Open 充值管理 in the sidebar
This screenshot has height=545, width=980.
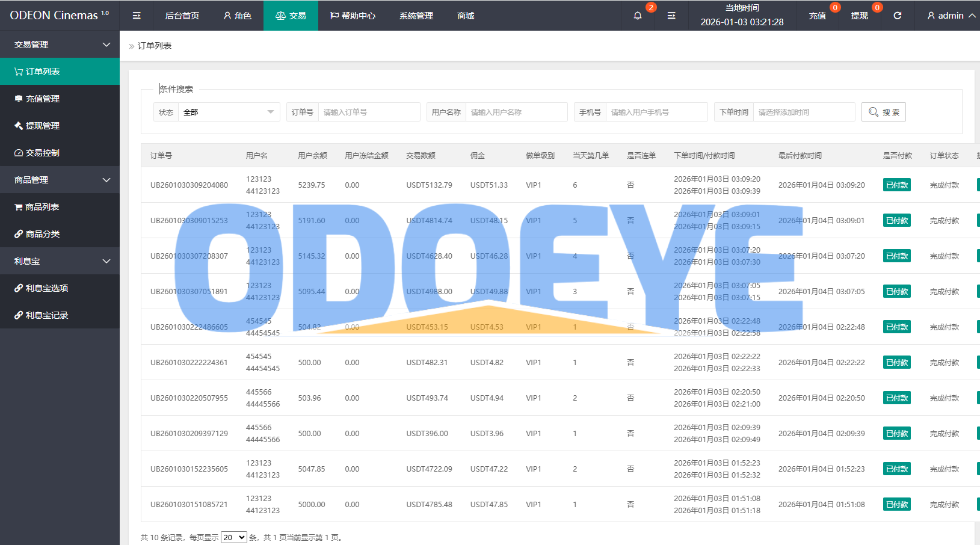[x=42, y=99]
